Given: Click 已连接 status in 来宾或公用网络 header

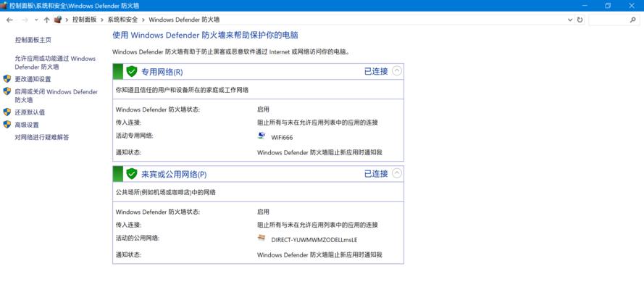Looking at the screenshot, I should pos(376,173).
